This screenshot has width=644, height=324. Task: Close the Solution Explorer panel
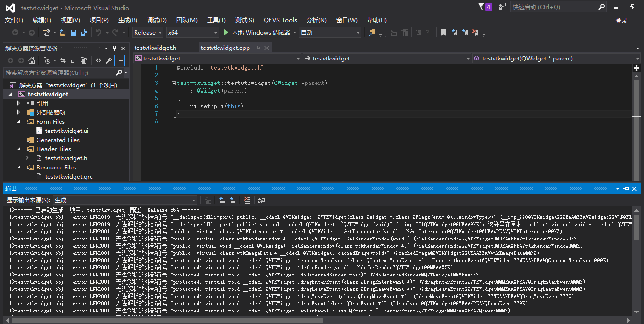[123, 48]
